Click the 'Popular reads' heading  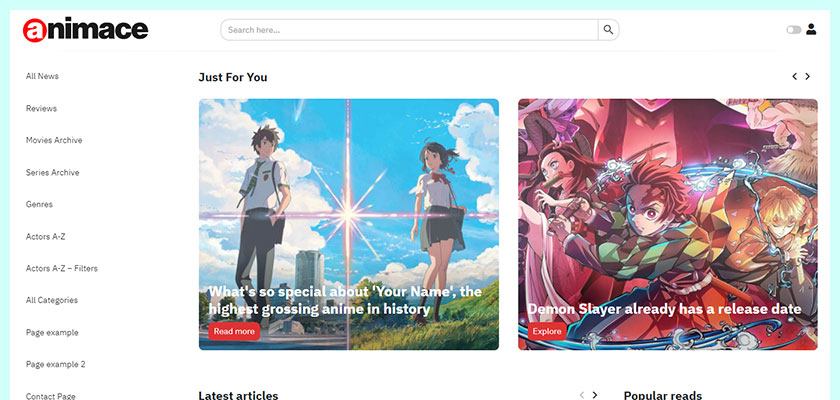click(x=663, y=395)
